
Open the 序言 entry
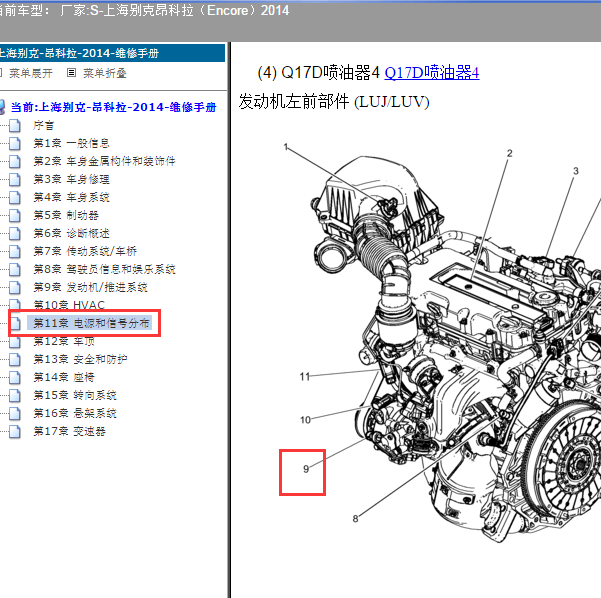43,125
